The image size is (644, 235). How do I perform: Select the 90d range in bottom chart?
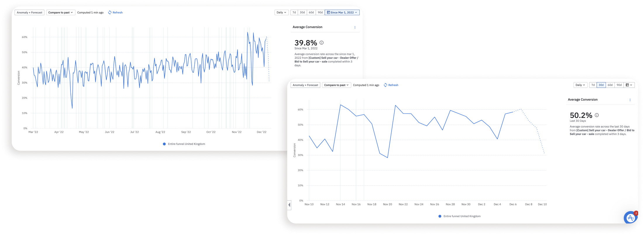pyautogui.click(x=619, y=85)
